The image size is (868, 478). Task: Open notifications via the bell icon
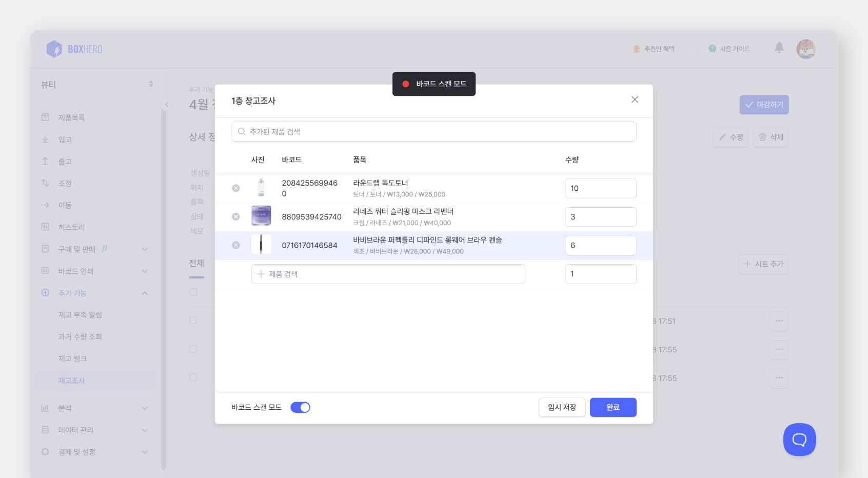pyautogui.click(x=779, y=48)
